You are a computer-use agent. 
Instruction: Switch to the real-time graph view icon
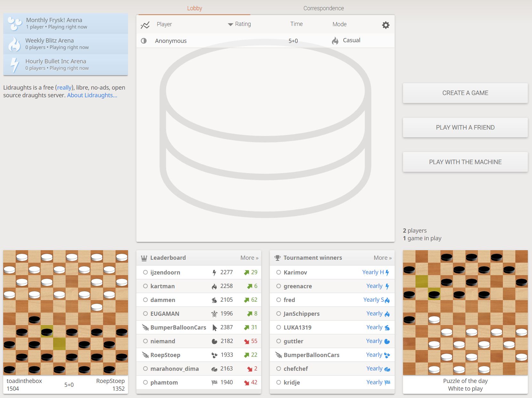point(145,25)
